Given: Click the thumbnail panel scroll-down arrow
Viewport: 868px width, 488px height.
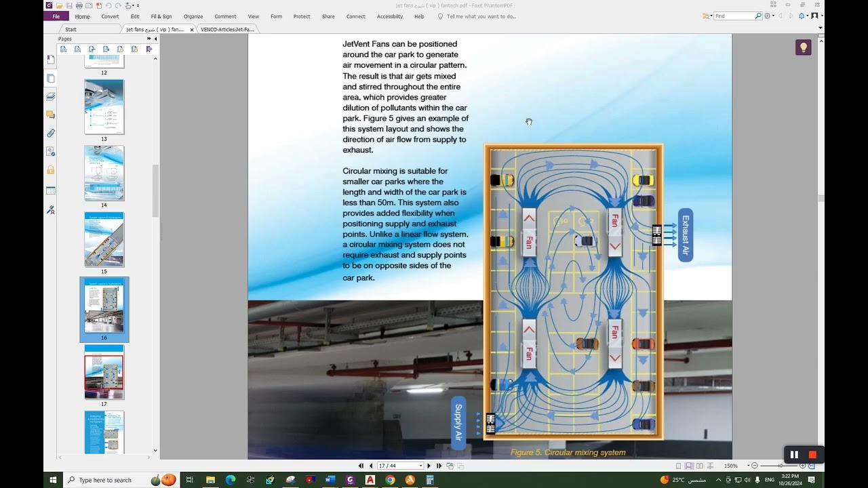Looking at the screenshot, I should [155, 450].
